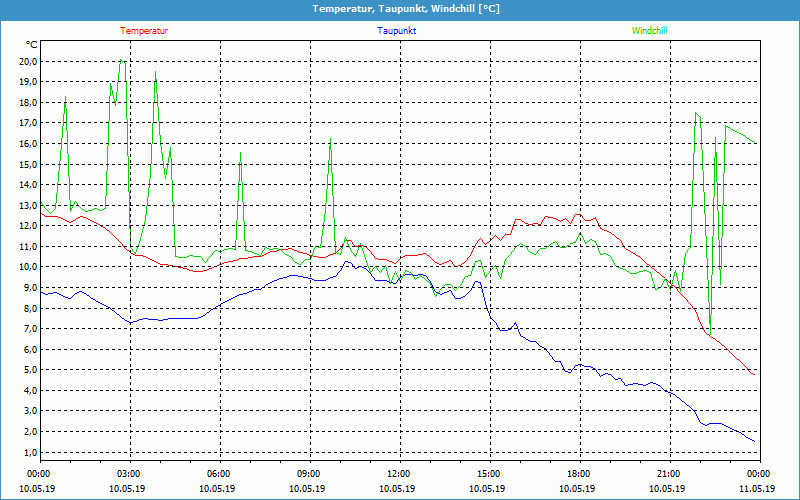
Task: Click the 10,0 y-axis value
Action: pos(29,267)
